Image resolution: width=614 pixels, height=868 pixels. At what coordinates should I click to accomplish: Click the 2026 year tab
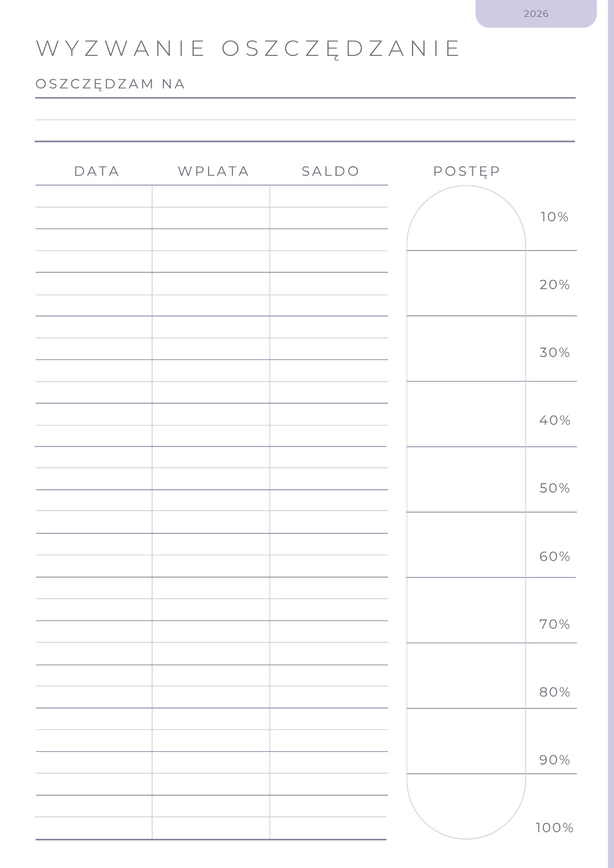point(536,14)
